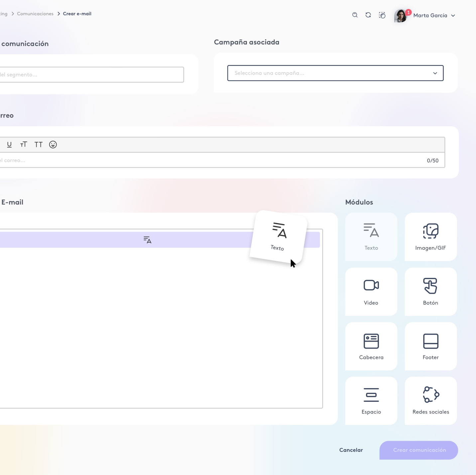Select the Imagen/GIF module
Screen dimensions: 476x475
[430, 237]
